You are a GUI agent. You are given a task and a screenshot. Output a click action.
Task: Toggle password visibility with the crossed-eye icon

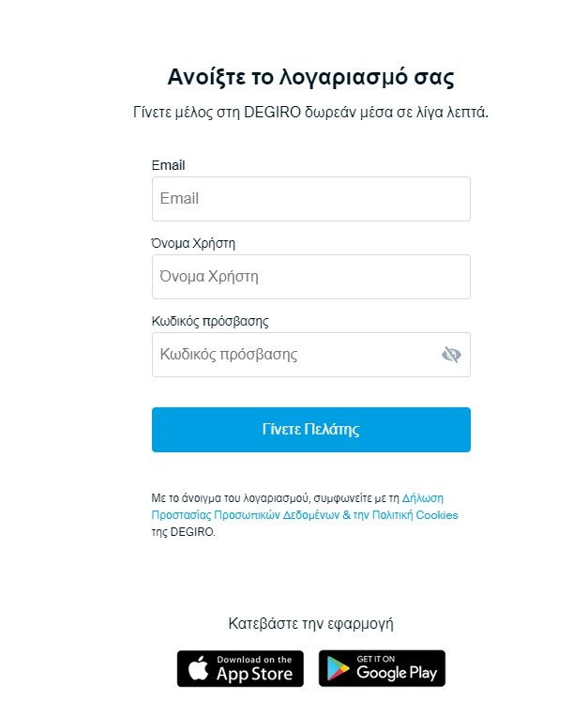tap(451, 355)
